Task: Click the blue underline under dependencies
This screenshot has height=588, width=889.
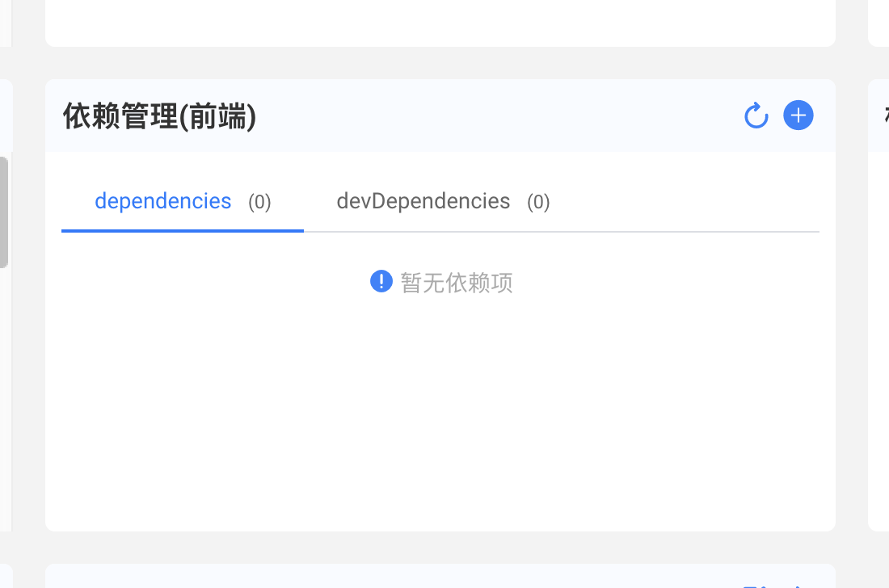Action: click(x=182, y=233)
